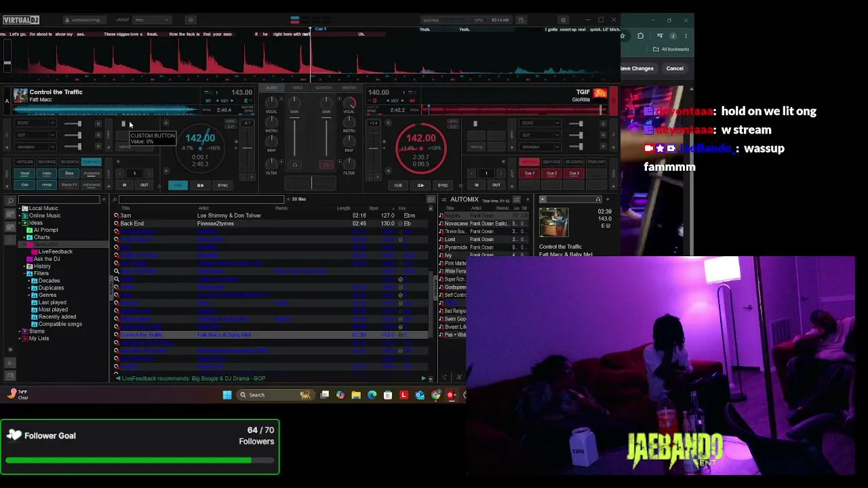
Task: Expand the Filters tree node
Action: tap(24, 274)
